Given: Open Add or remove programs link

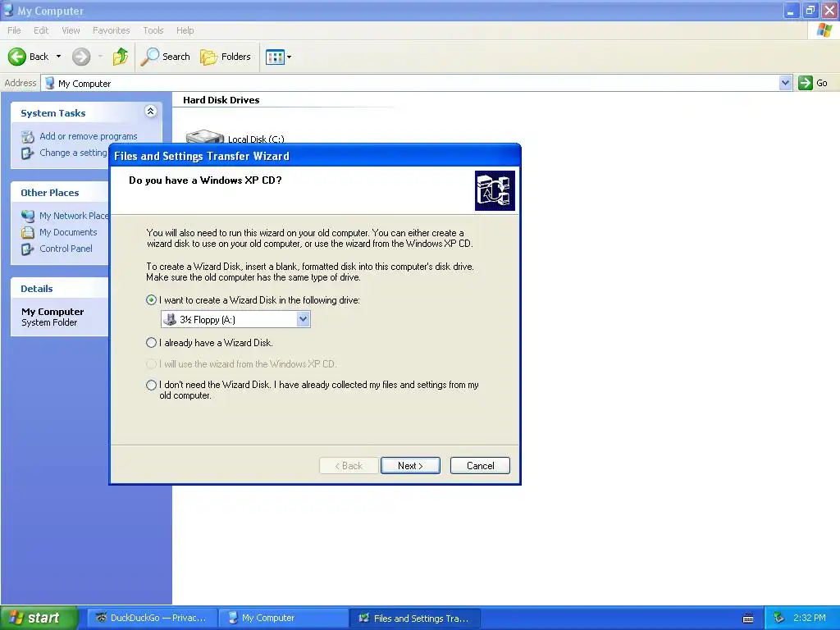Looking at the screenshot, I should pyautogui.click(x=89, y=137).
